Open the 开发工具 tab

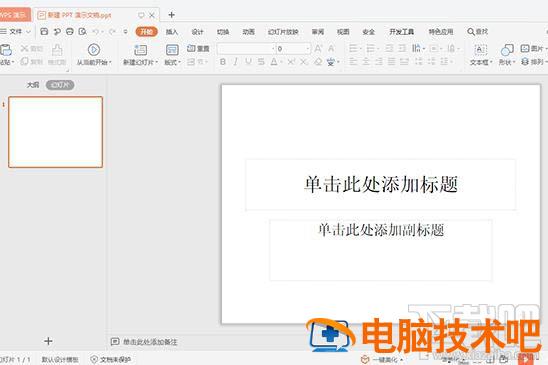[x=402, y=32]
